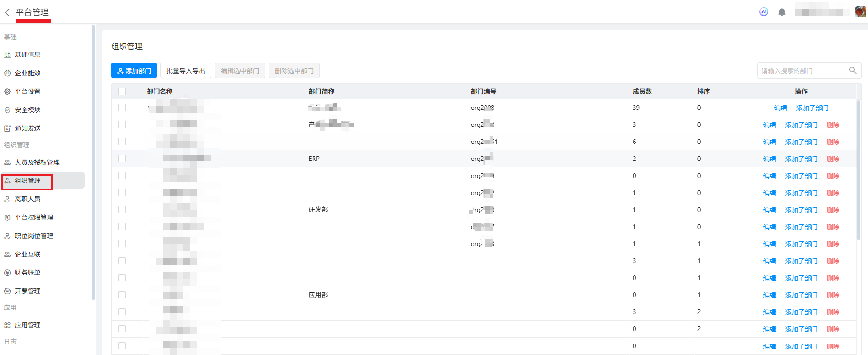Focus the department search input field
Screen dimensions: 868x355
[x=802, y=70]
